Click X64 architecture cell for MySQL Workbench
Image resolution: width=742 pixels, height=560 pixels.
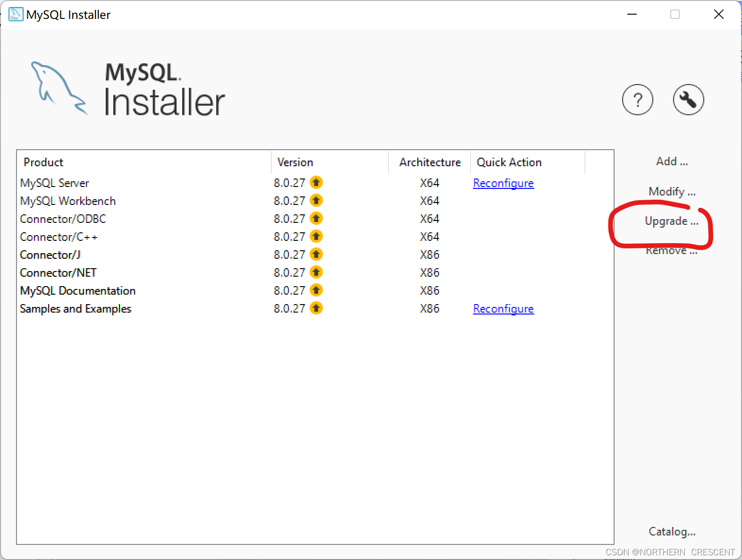pos(430,201)
